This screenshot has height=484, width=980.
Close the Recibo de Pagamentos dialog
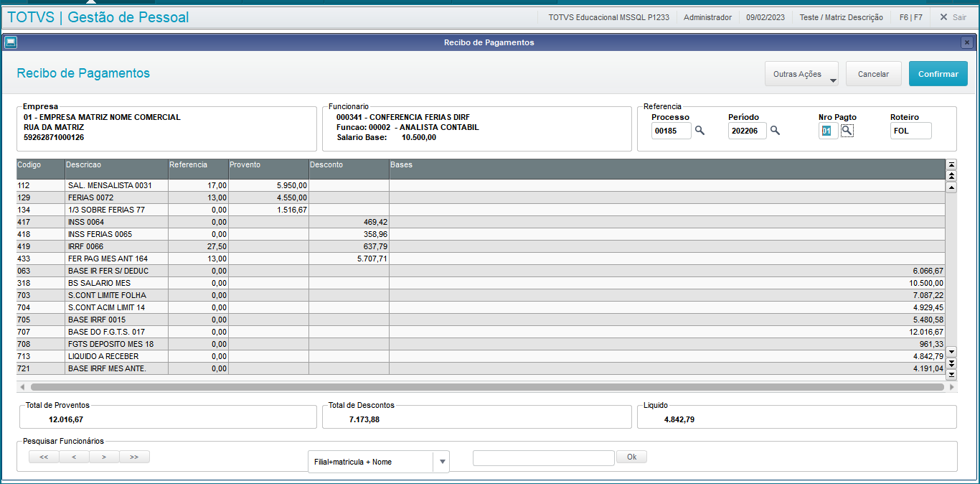(967, 42)
